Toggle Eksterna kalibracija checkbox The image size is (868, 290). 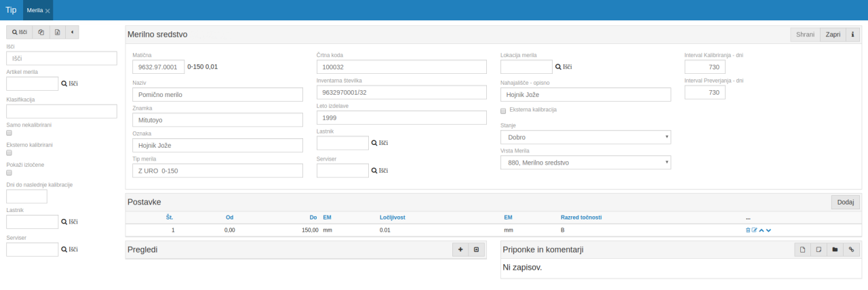coord(503,110)
